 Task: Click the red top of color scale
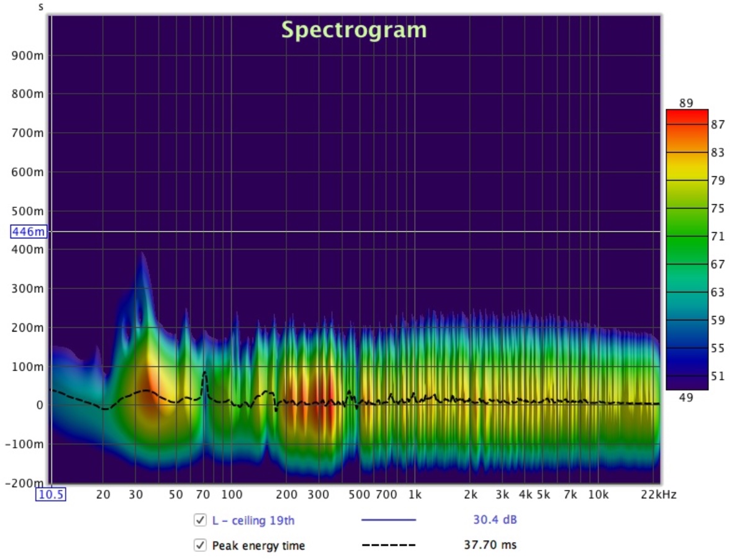tap(687, 116)
